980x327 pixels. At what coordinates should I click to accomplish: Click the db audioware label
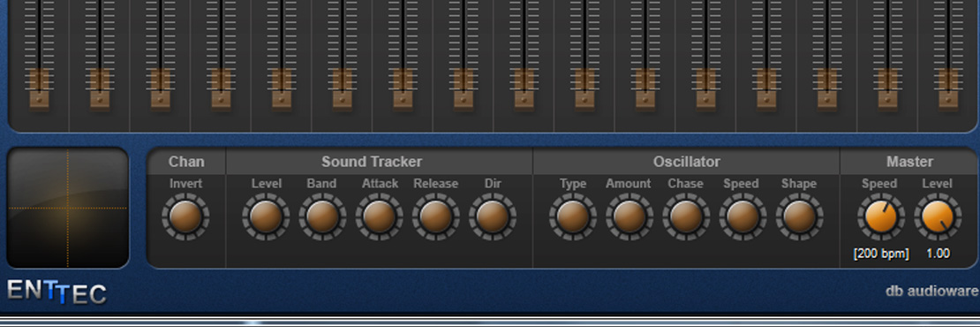pos(931,291)
